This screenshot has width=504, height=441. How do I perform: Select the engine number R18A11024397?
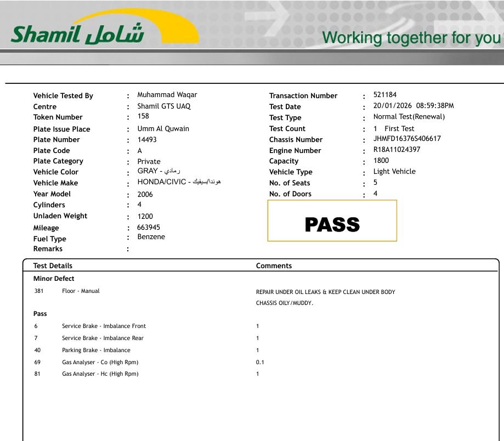point(397,150)
